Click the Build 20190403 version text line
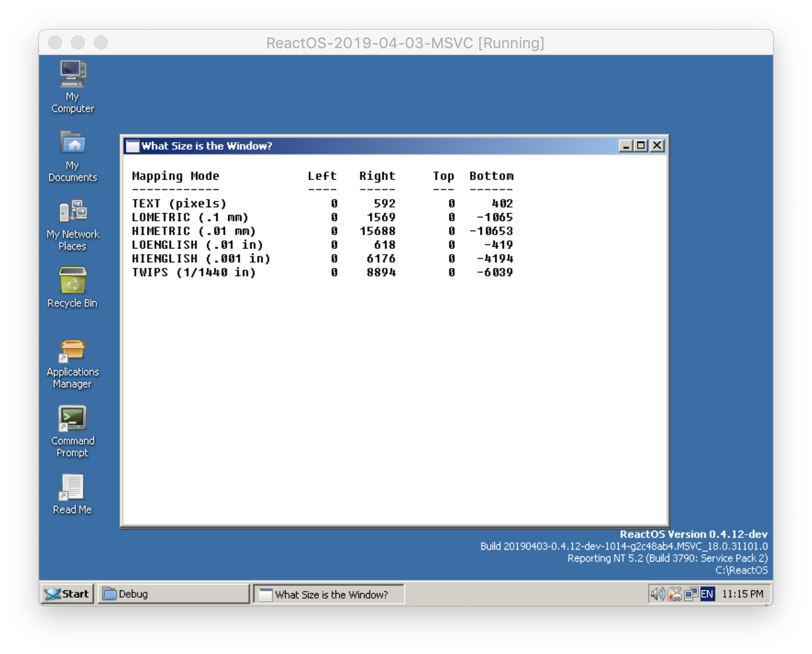Image resolution: width=812 pixels, height=654 pixels. 624,546
